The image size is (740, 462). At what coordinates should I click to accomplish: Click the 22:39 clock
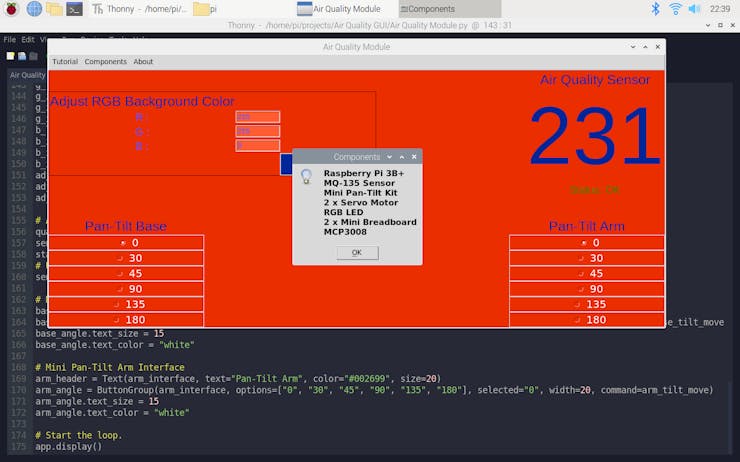[x=720, y=8]
